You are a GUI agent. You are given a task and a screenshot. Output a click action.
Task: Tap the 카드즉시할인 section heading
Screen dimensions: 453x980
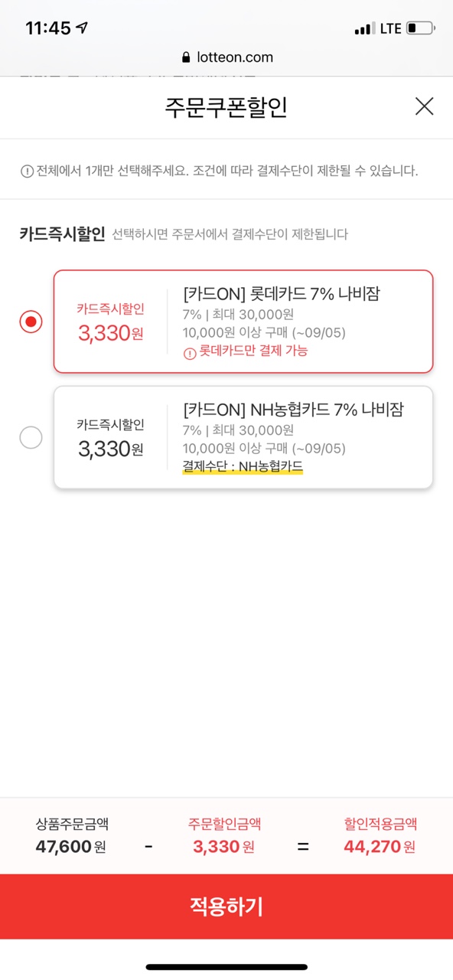pyautogui.click(x=62, y=234)
